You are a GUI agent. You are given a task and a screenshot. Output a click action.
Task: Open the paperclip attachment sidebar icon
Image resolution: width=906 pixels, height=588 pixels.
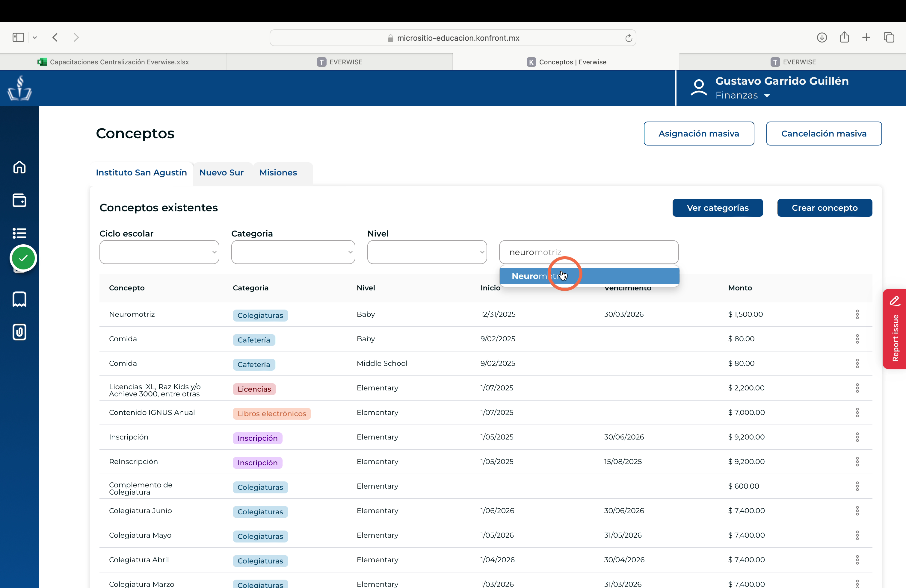(x=19, y=332)
